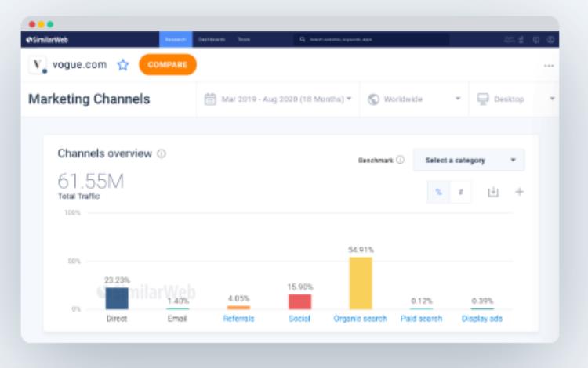The height and width of the screenshot is (368, 588).
Task: Click the Channels overview info icon
Action: pos(162,153)
